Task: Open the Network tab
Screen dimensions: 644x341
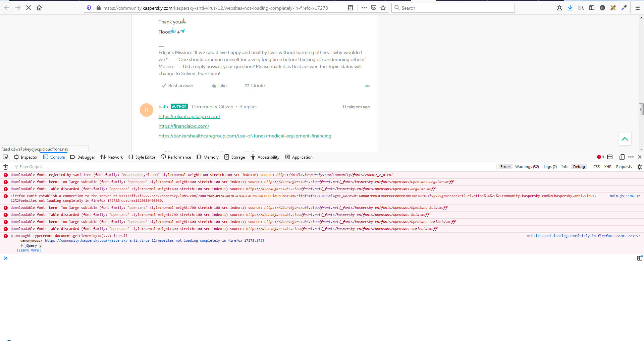Action: click(x=111, y=157)
